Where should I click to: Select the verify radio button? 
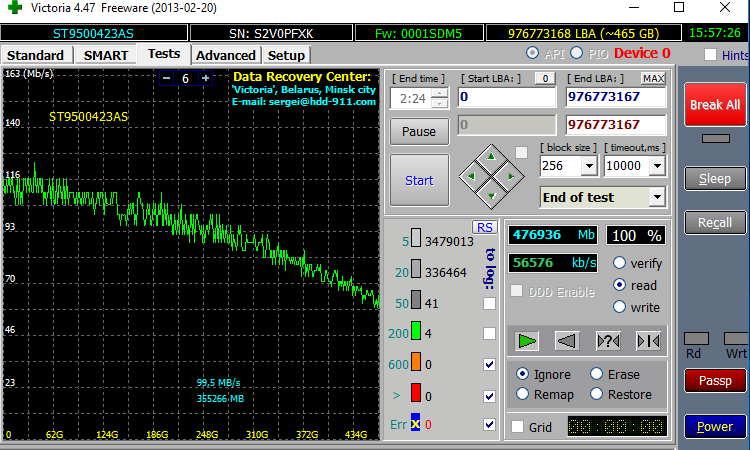point(620,263)
